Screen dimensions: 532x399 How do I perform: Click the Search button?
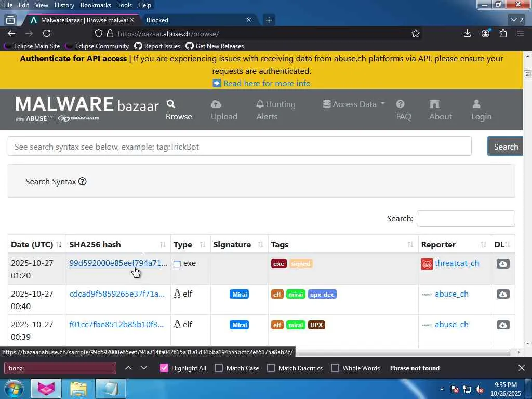tap(505, 146)
